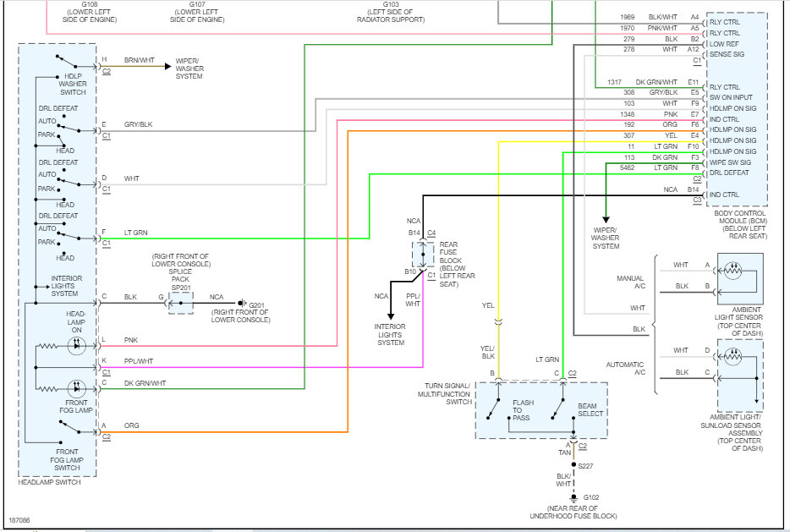This screenshot has width=790, height=532.
Task: Select the MANUAL A/C label
Action: pos(630,282)
